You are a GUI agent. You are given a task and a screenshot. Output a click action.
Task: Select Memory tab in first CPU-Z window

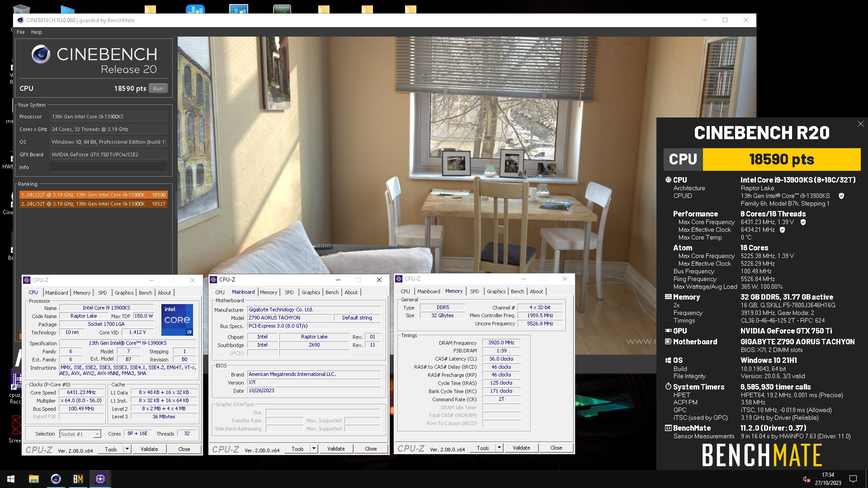(82, 293)
